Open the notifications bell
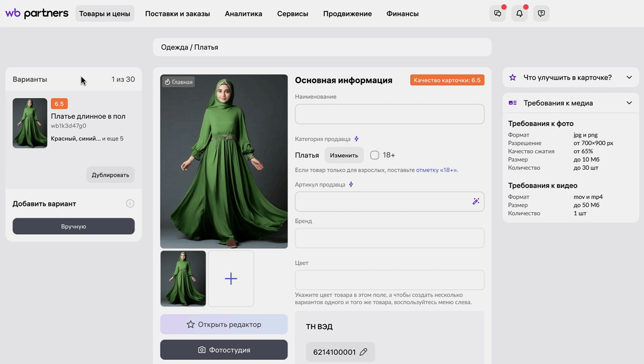Image resolution: width=644 pixels, height=364 pixels. pos(519,13)
